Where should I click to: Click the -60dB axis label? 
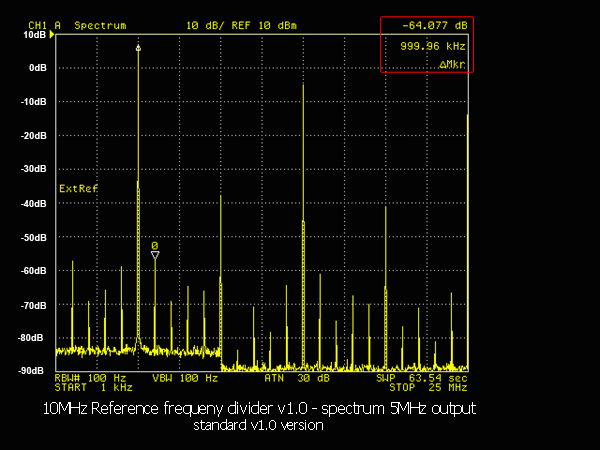coord(34,271)
